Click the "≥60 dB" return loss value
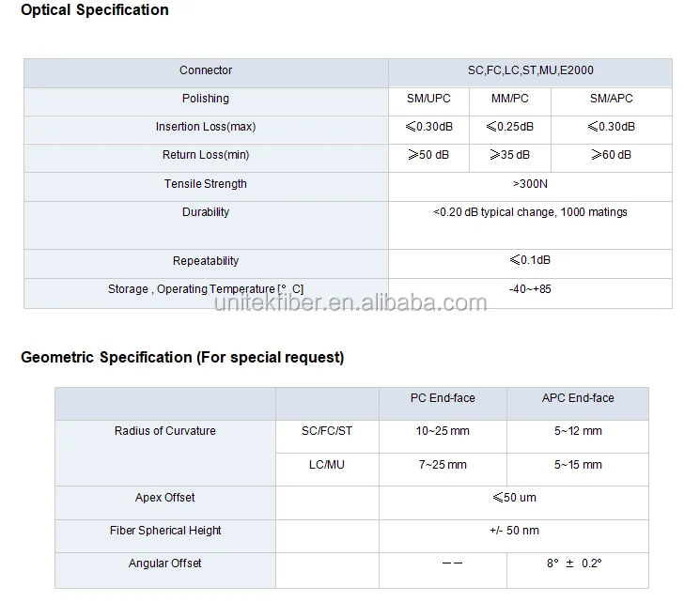The image size is (700, 602). click(611, 155)
